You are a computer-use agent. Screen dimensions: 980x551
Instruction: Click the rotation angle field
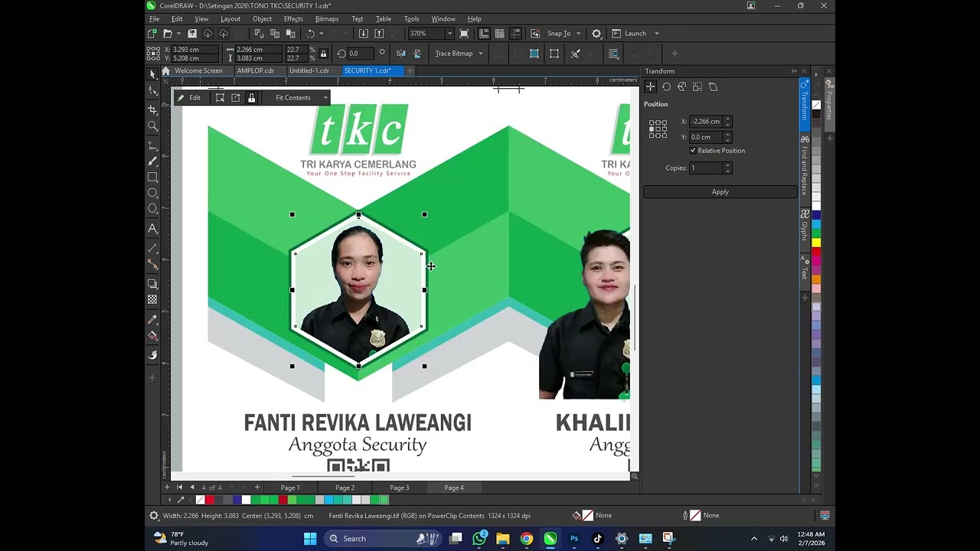point(359,54)
